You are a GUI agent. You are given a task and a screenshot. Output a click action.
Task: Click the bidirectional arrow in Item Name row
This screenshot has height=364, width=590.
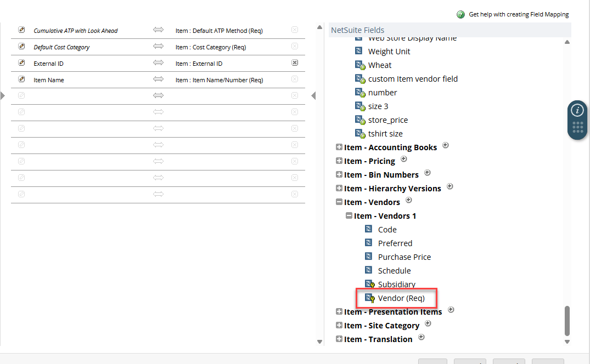[x=159, y=79]
